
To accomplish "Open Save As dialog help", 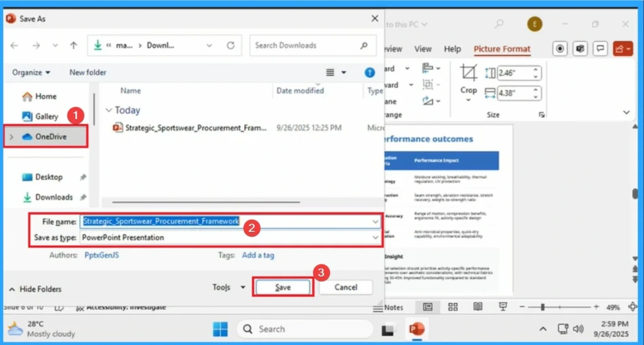I will pyautogui.click(x=370, y=73).
